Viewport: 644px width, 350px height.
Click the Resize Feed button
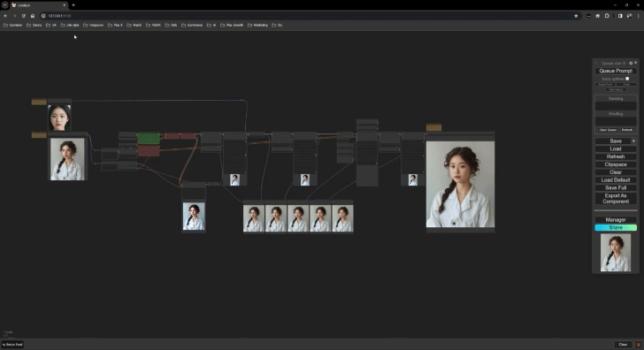[12, 345]
